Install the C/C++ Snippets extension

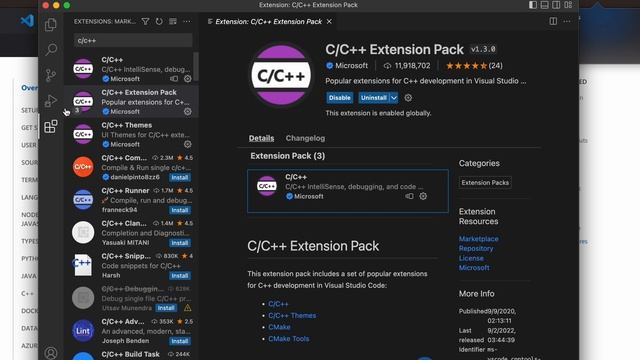click(x=180, y=276)
